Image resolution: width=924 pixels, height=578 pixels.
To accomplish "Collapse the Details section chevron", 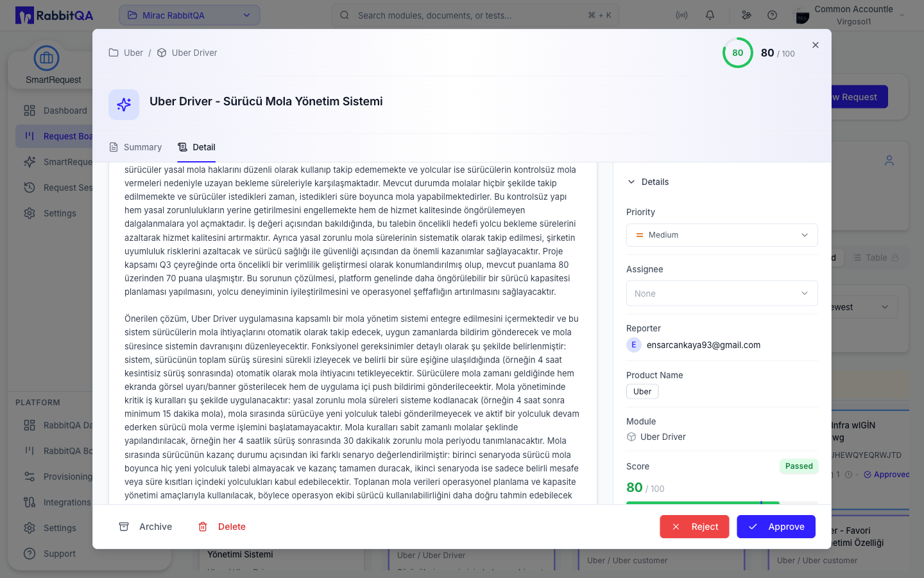I will point(631,182).
